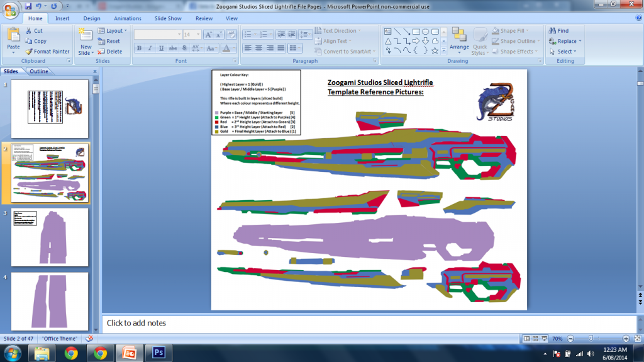The width and height of the screenshot is (644, 362).
Task: Select the right arrow shape
Action: (416, 41)
